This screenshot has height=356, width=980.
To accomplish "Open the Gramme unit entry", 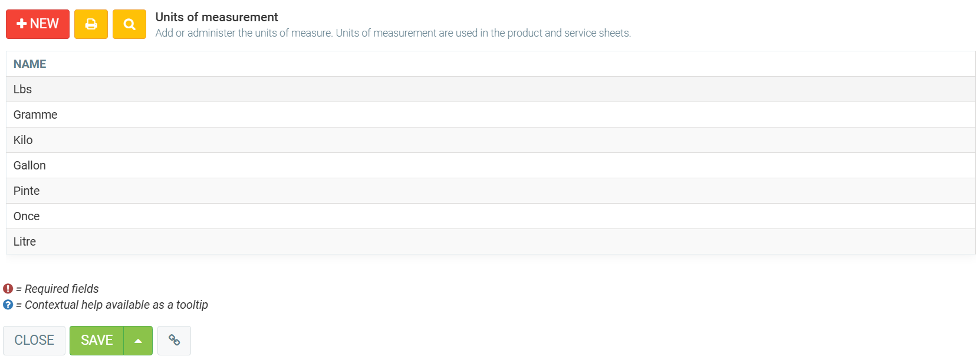I will [x=35, y=115].
